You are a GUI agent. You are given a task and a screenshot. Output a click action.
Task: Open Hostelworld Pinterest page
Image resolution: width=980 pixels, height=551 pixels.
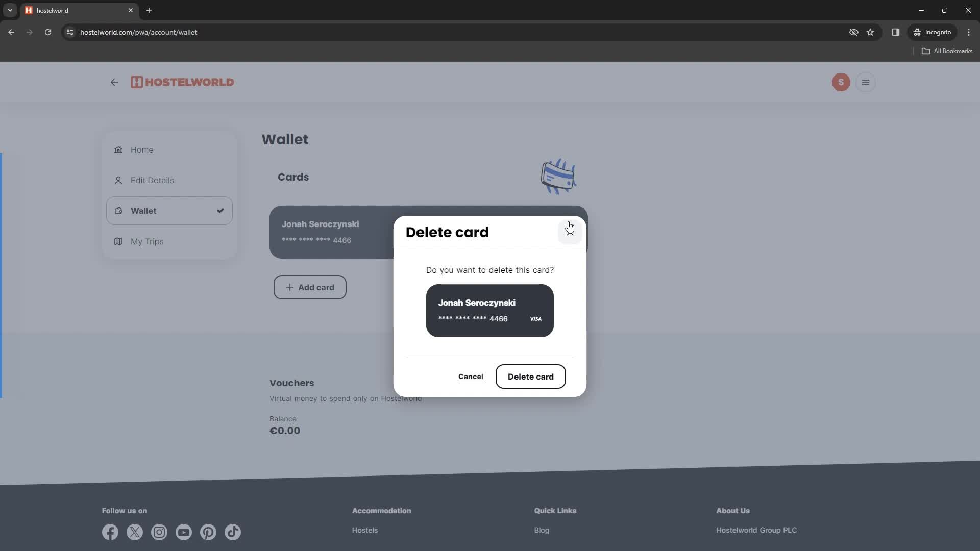[x=208, y=532]
